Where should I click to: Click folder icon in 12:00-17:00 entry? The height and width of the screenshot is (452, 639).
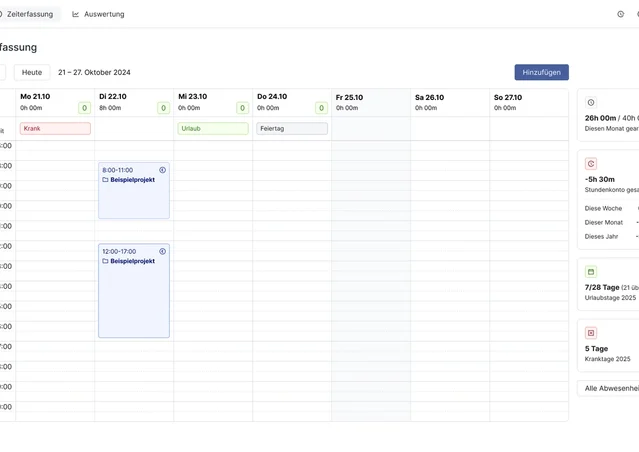105,261
